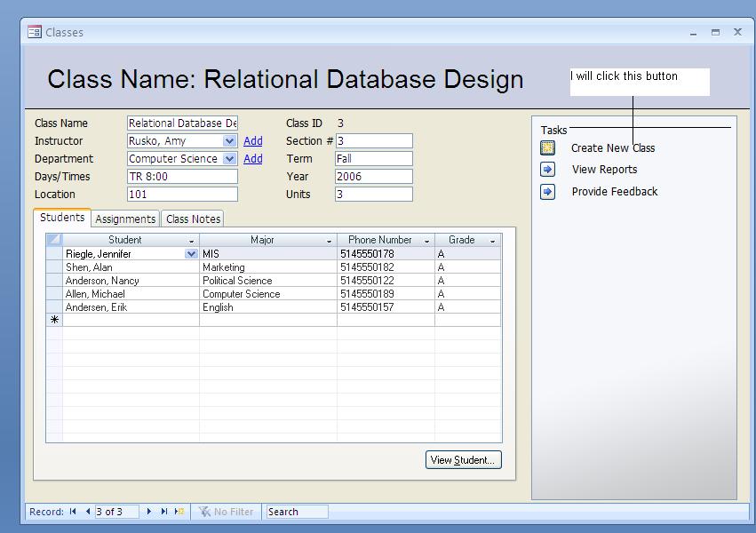Image resolution: width=756 pixels, height=533 pixels.
Task: Click the Add link beside Instructor
Action: coord(253,141)
